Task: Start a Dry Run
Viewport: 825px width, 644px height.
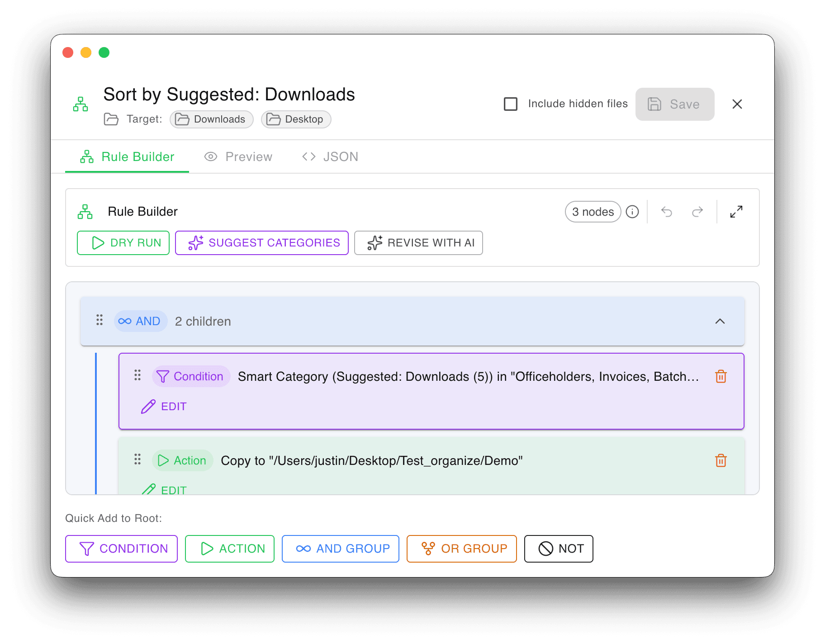Action: [x=123, y=243]
